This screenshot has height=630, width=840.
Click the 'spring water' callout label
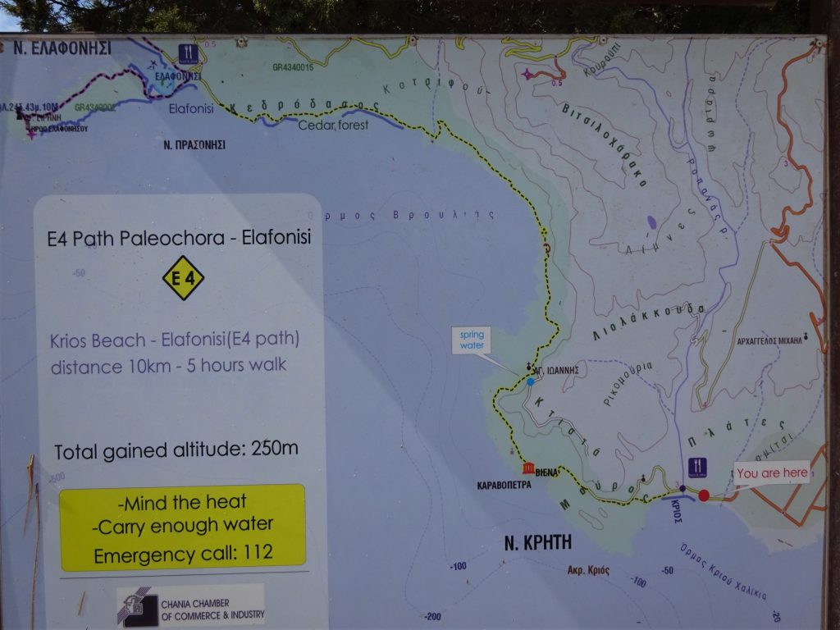(474, 340)
